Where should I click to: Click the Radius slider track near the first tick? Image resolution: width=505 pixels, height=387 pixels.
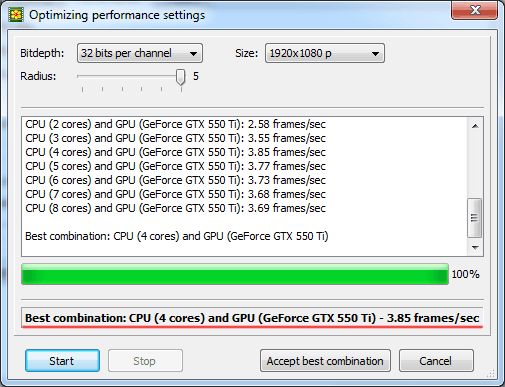pos(83,76)
